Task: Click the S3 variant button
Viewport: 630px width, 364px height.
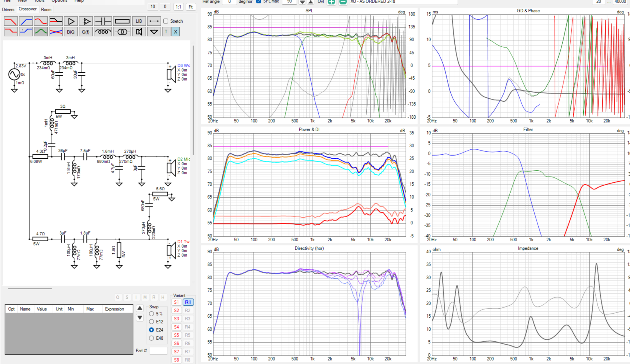Action: 176,319
